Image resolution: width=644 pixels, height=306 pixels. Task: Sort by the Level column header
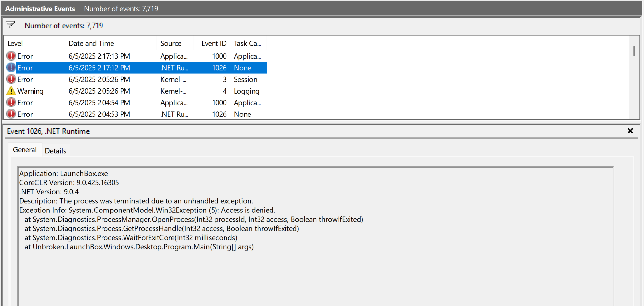click(x=34, y=43)
